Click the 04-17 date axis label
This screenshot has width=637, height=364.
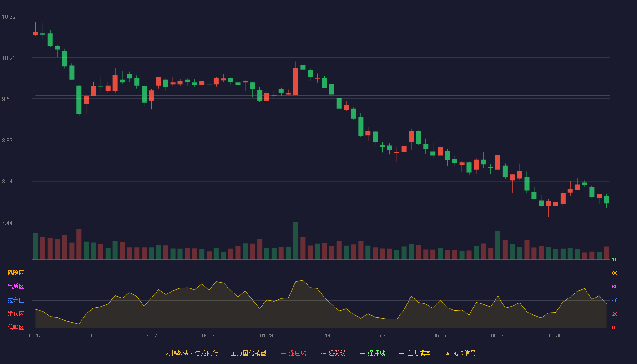point(209,335)
